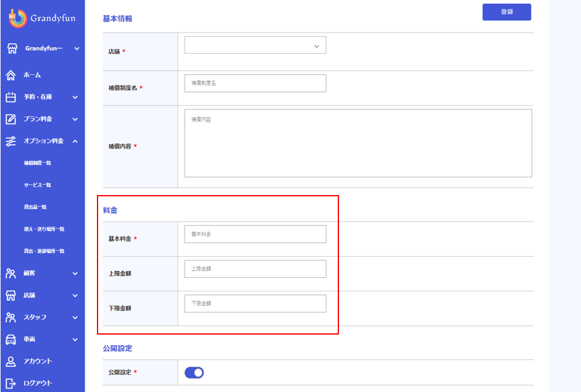
Task: Click the 公開設定 section heading
Action: coord(117,348)
